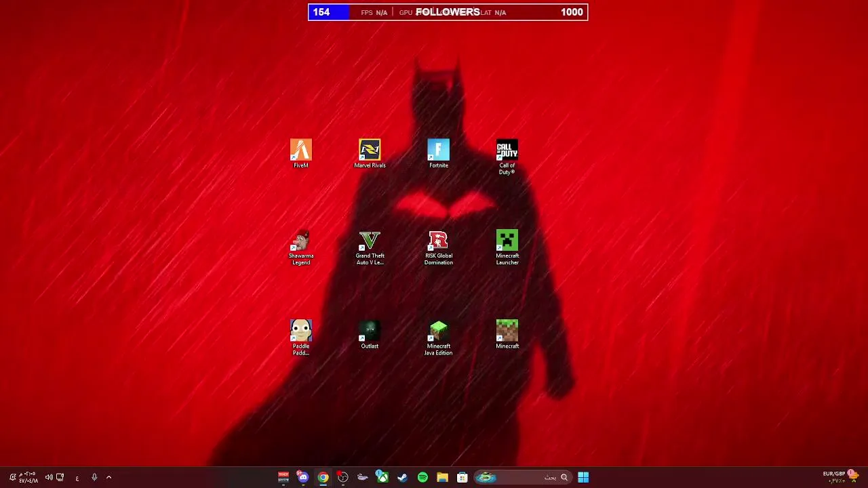Open the red app at taskbar start
This screenshot has height=488, width=868.
pyautogui.click(x=283, y=477)
